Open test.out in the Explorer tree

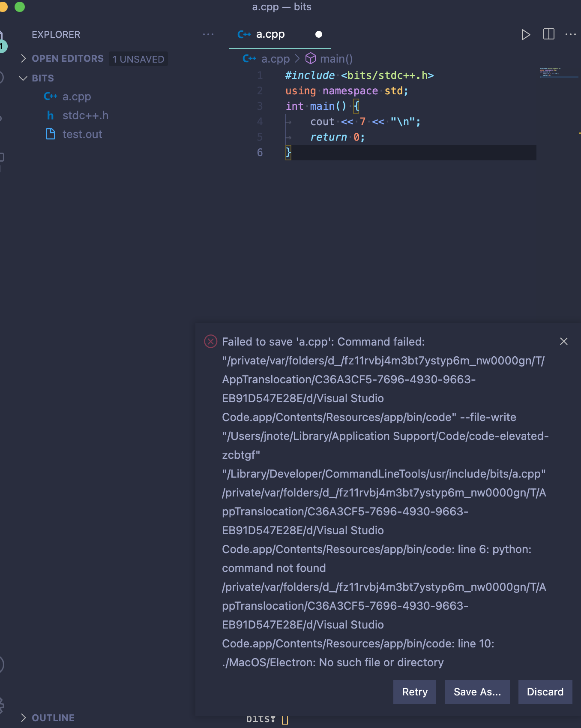point(82,134)
